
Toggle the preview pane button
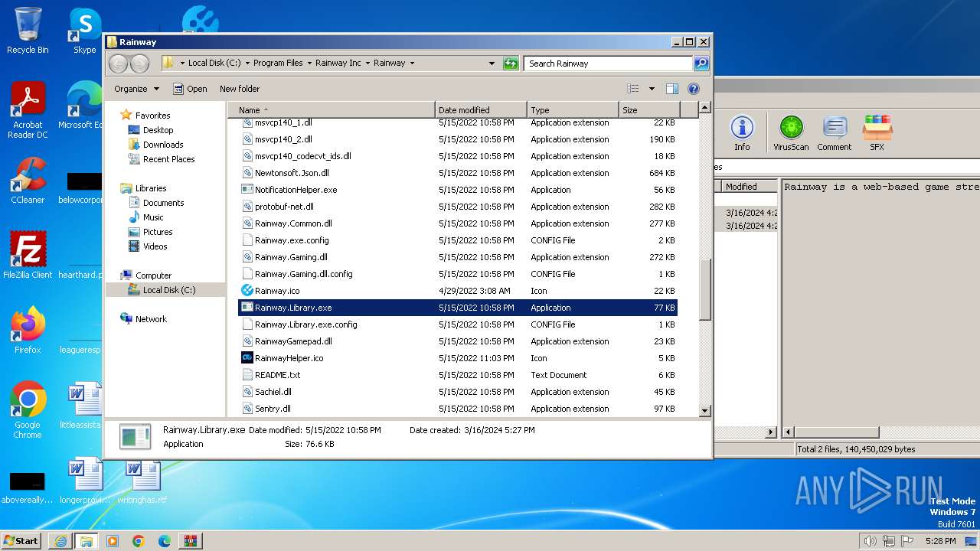click(x=671, y=89)
